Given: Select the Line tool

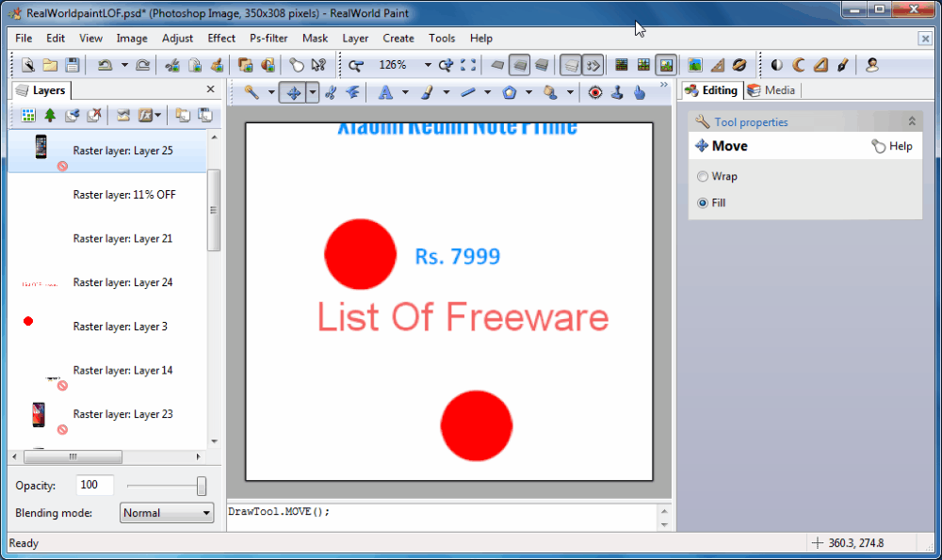Looking at the screenshot, I should (468, 92).
